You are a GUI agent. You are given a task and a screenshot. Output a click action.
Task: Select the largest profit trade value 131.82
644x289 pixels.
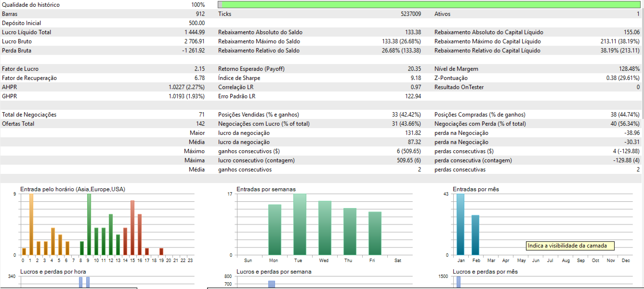(413, 133)
